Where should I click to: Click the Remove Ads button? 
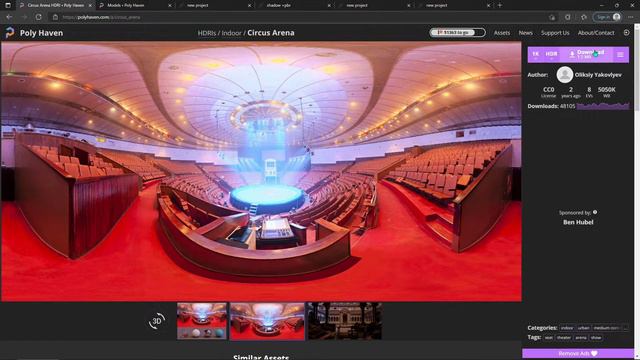pos(578,353)
